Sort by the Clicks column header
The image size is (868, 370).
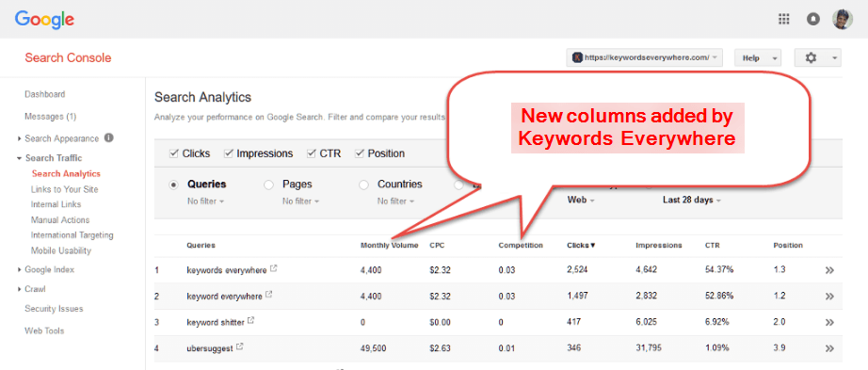pos(581,245)
